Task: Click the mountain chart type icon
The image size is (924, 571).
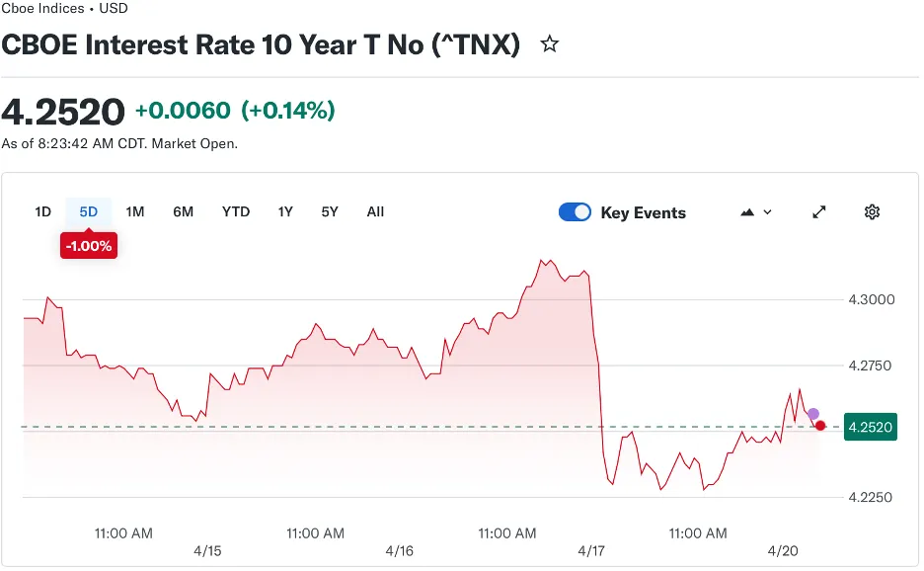Action: 747,212
